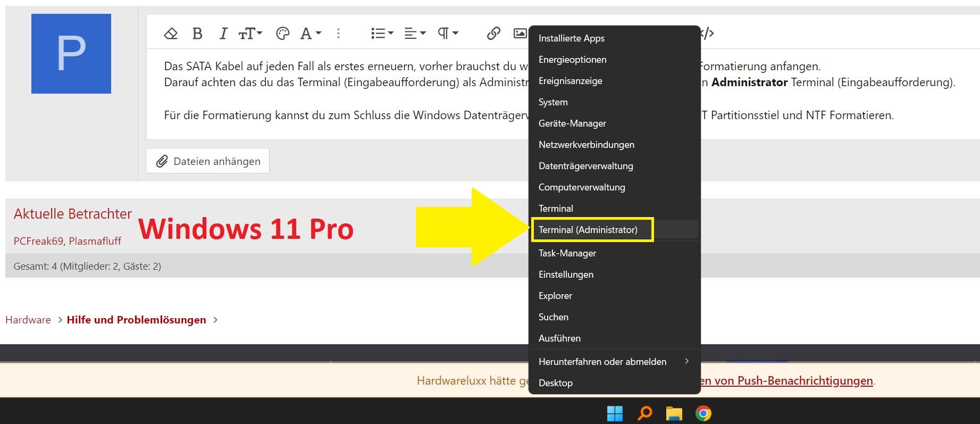Open the text color palette icon

pyautogui.click(x=282, y=34)
